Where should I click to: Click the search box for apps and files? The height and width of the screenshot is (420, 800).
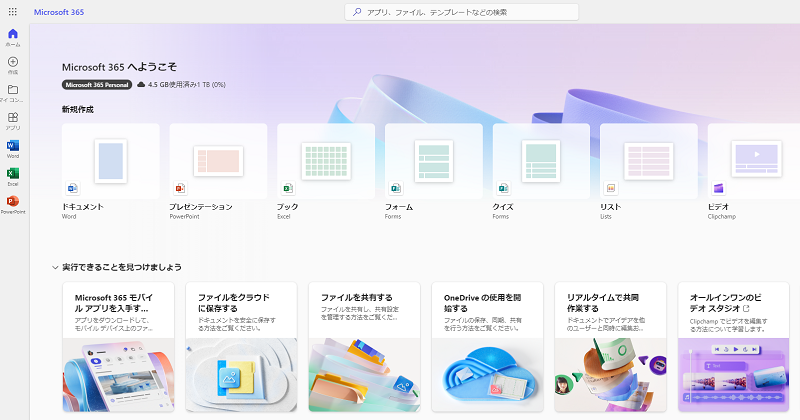click(462, 12)
